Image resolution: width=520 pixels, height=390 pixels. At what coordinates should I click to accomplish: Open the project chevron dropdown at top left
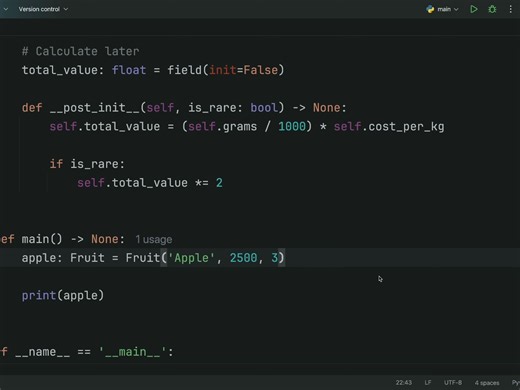click(x=6, y=9)
